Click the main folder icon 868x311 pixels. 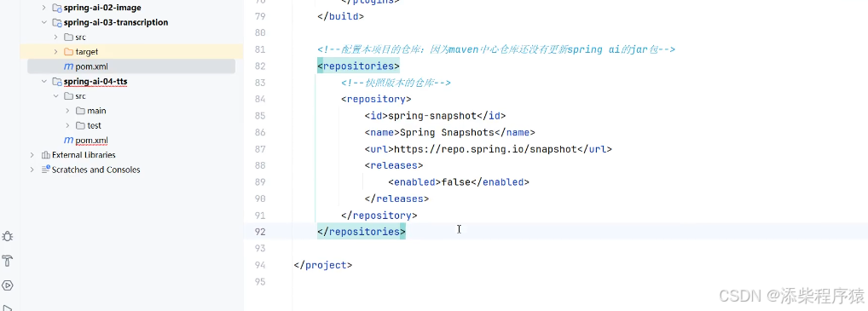point(80,111)
